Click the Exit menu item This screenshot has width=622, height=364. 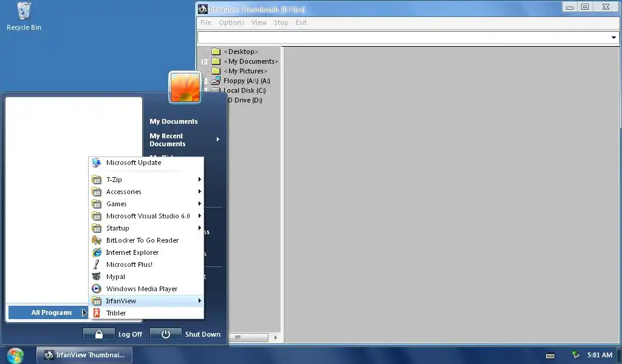pos(301,22)
